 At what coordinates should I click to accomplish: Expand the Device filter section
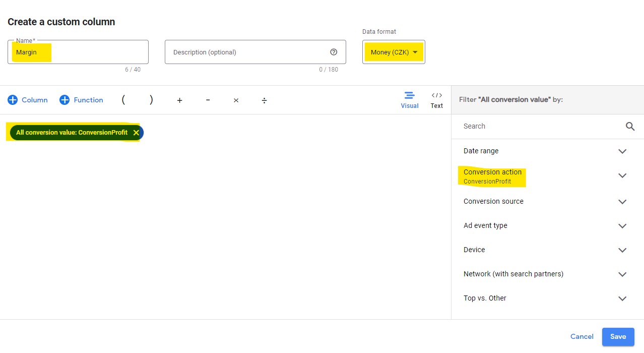[x=622, y=250]
